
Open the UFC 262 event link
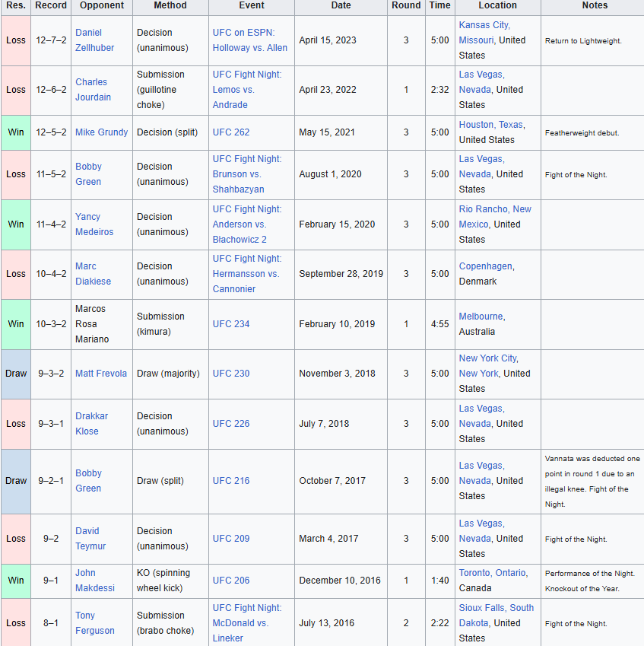231,132
